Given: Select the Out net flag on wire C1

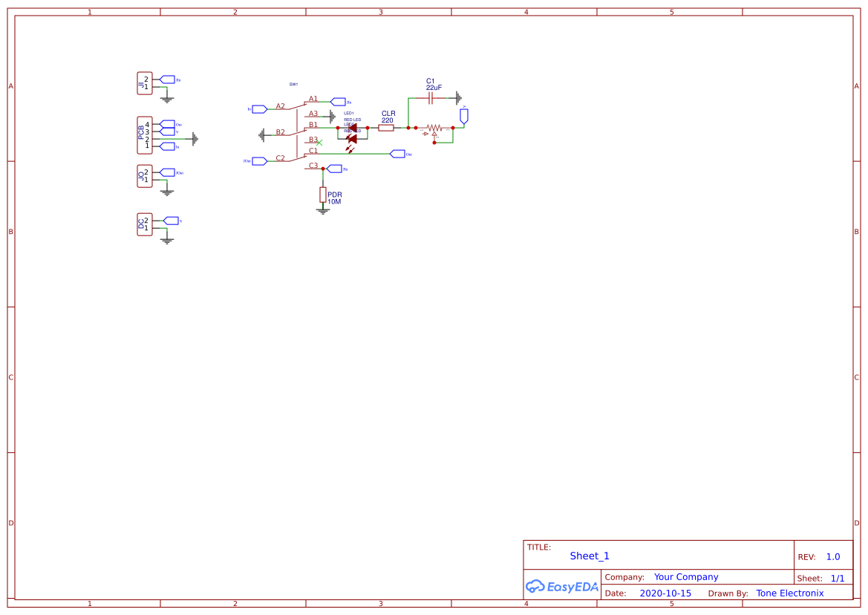Looking at the screenshot, I should tap(398, 153).
